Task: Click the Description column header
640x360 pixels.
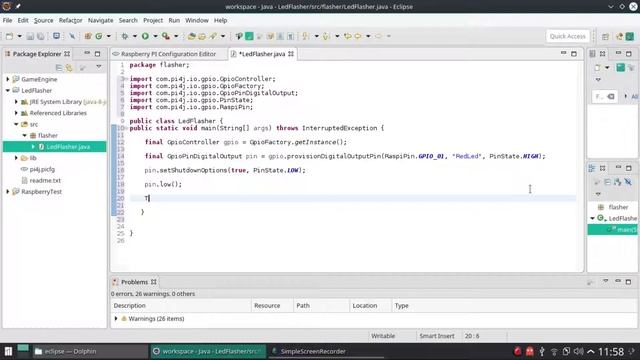Action: pos(181,306)
